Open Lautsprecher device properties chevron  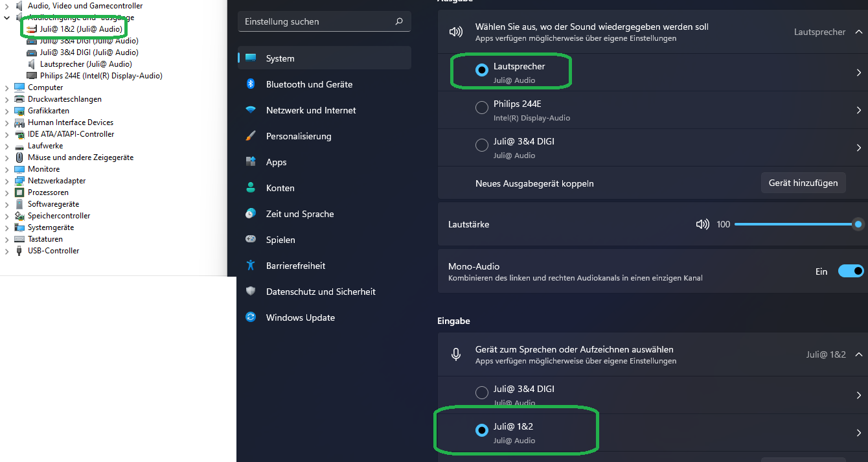coord(859,73)
